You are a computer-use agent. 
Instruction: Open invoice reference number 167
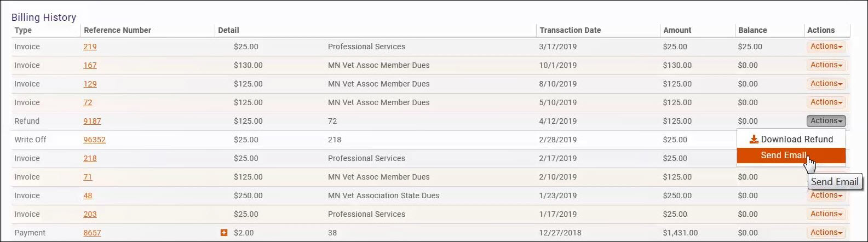[90, 66]
